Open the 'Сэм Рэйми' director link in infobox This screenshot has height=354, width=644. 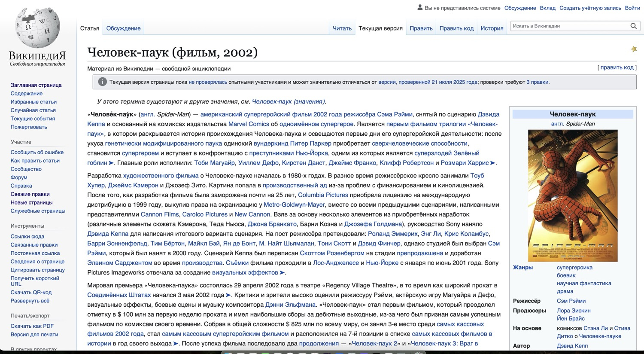(571, 301)
